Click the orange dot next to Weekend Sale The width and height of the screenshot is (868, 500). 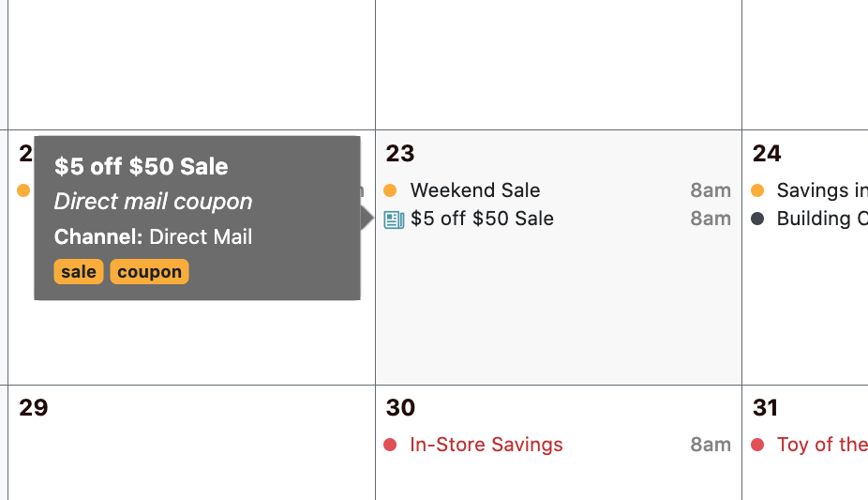[390, 190]
